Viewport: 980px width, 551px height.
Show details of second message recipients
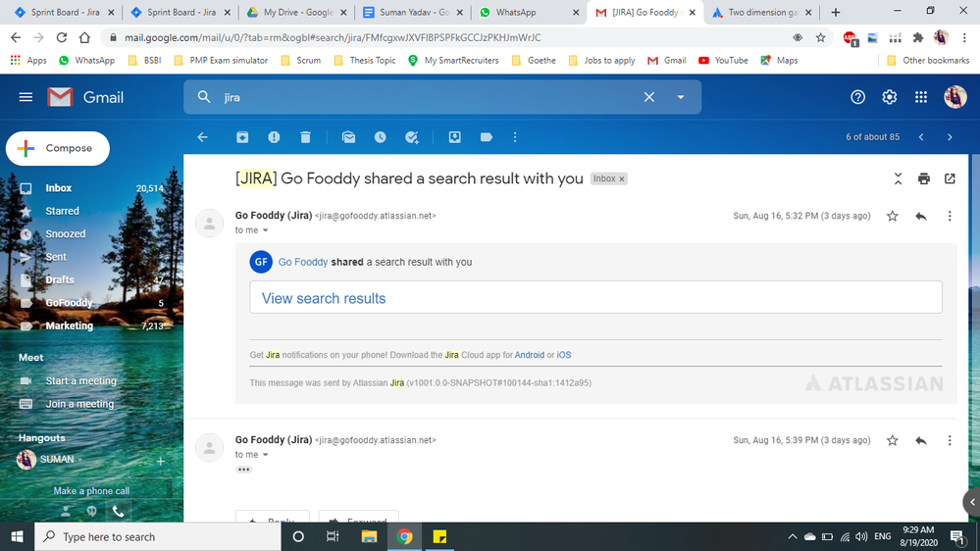(x=266, y=455)
